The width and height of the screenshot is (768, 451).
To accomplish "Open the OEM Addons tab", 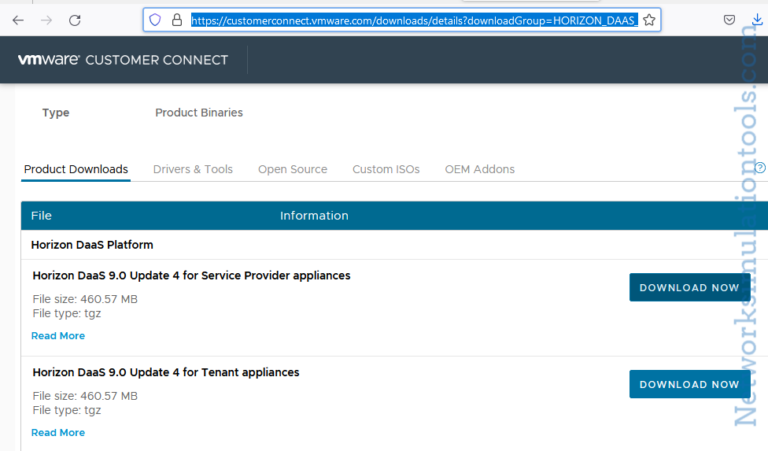I will pyautogui.click(x=479, y=169).
